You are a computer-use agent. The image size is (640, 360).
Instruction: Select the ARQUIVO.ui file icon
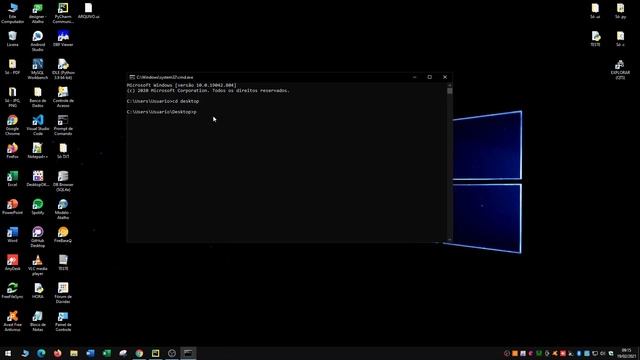(x=88, y=11)
